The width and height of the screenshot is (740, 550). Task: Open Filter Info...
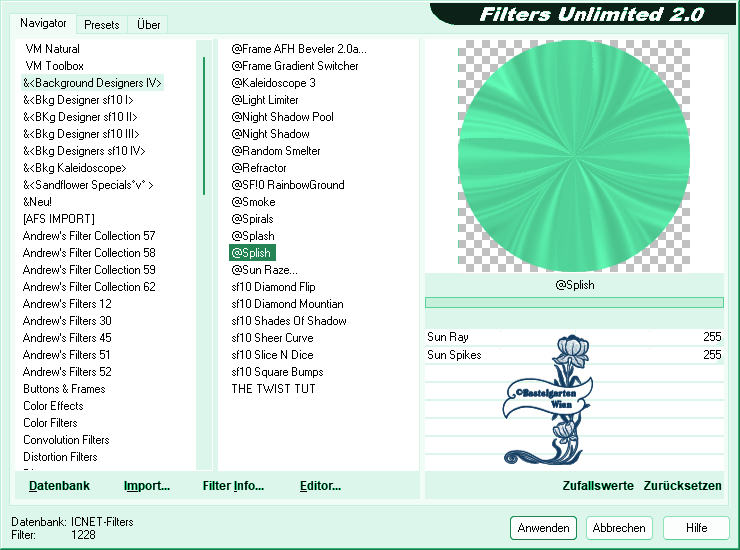(233, 486)
